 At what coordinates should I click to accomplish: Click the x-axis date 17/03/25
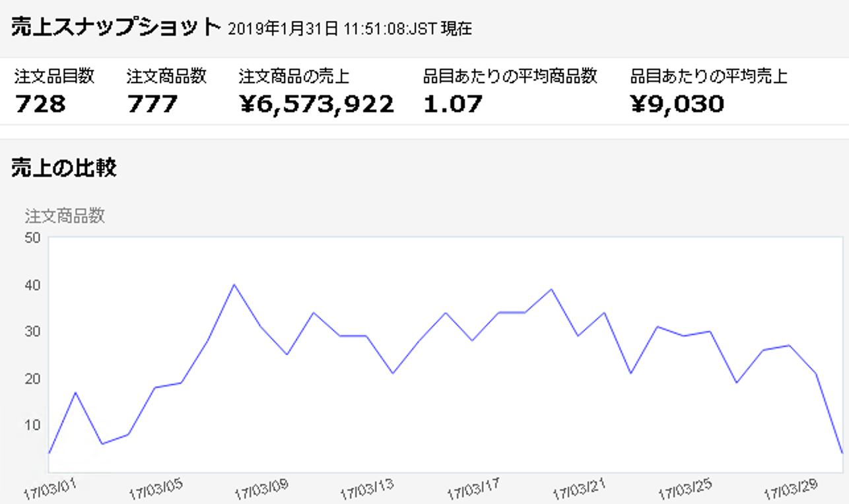pyautogui.click(x=685, y=489)
